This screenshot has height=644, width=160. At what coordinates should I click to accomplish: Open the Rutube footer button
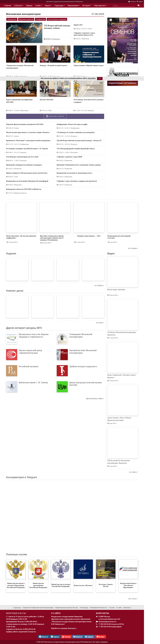100,637
